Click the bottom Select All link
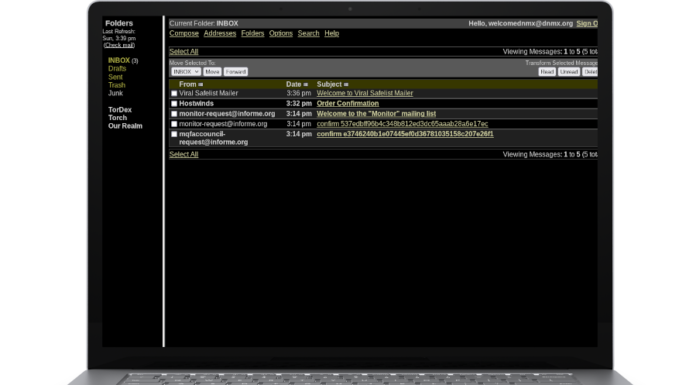 tap(184, 155)
